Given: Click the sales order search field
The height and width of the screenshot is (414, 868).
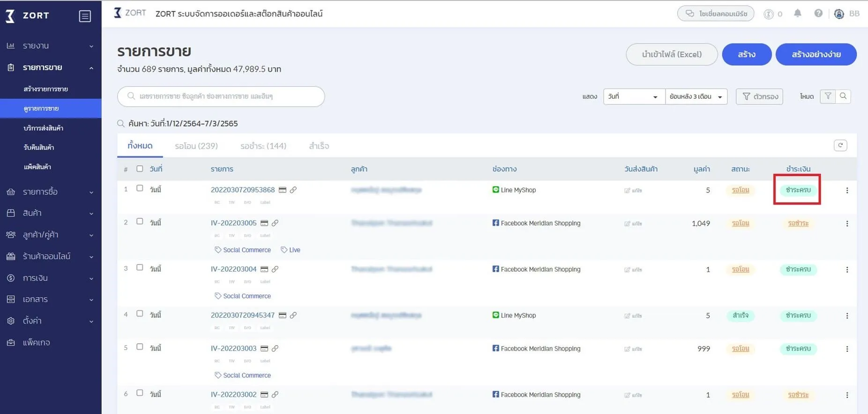Looking at the screenshot, I should point(221,96).
